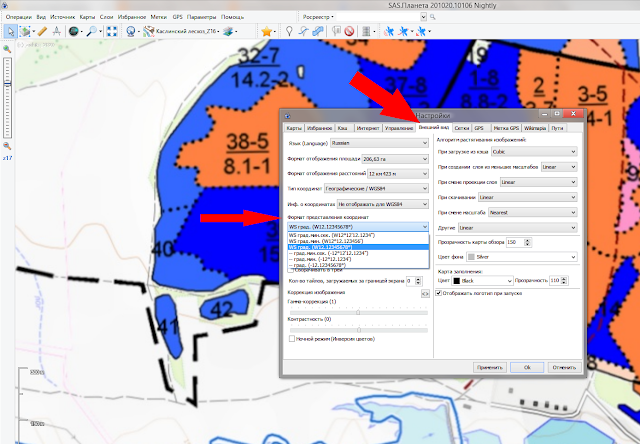Toggle full screen mode icon
Screen dimensions: 640x444
[112, 31]
